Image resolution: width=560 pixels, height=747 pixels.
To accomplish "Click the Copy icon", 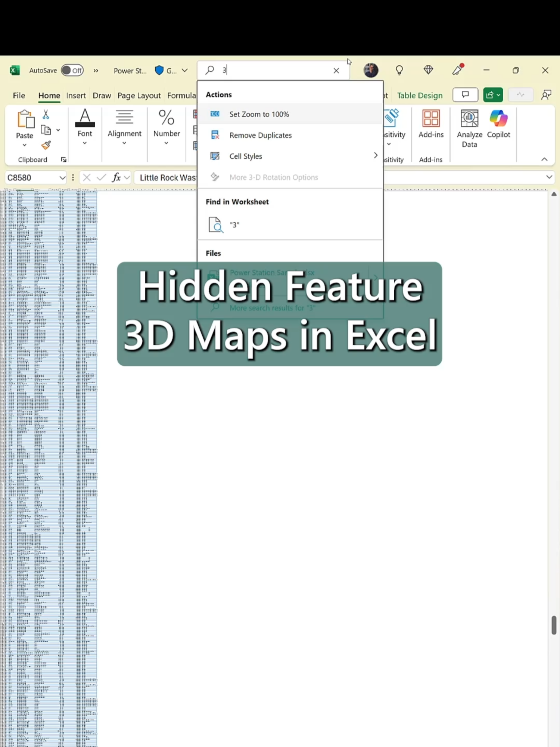I will click(x=46, y=130).
